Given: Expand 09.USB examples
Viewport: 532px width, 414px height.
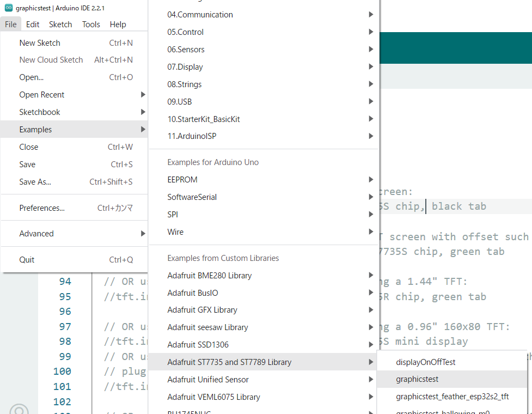Looking at the screenshot, I should point(264,101).
